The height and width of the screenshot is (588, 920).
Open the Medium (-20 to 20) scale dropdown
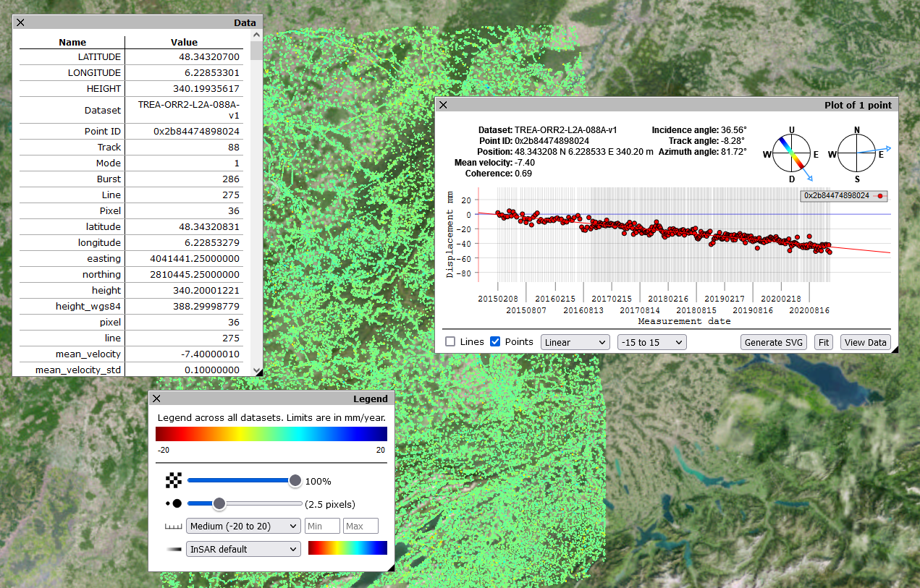[x=243, y=526]
